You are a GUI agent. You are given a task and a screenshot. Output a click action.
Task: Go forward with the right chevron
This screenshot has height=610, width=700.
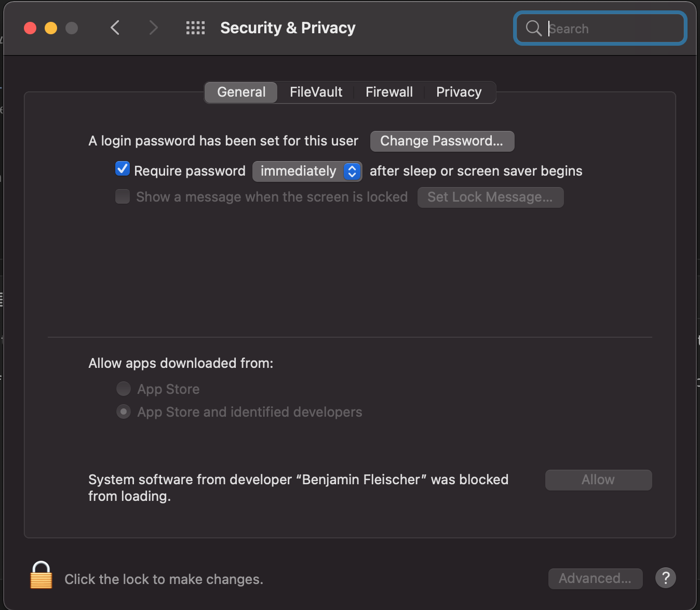click(153, 28)
